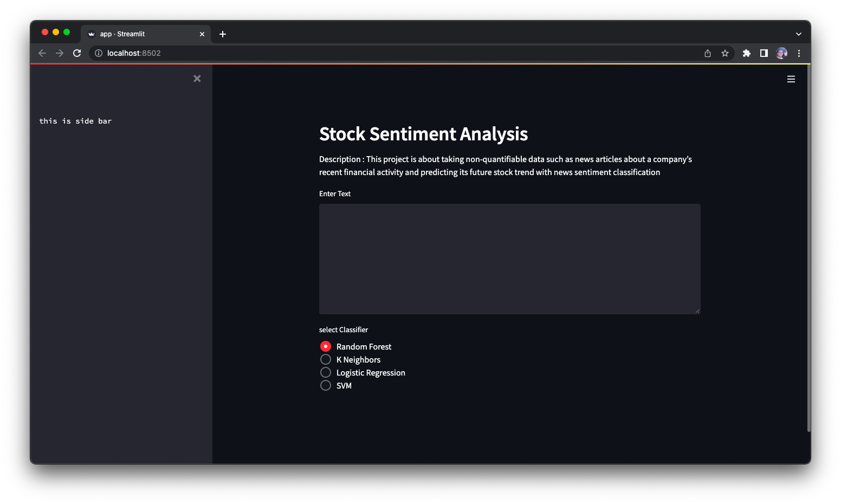The height and width of the screenshot is (504, 841).
Task: Click the macOS yellow minimize button
Action: pos(56,33)
